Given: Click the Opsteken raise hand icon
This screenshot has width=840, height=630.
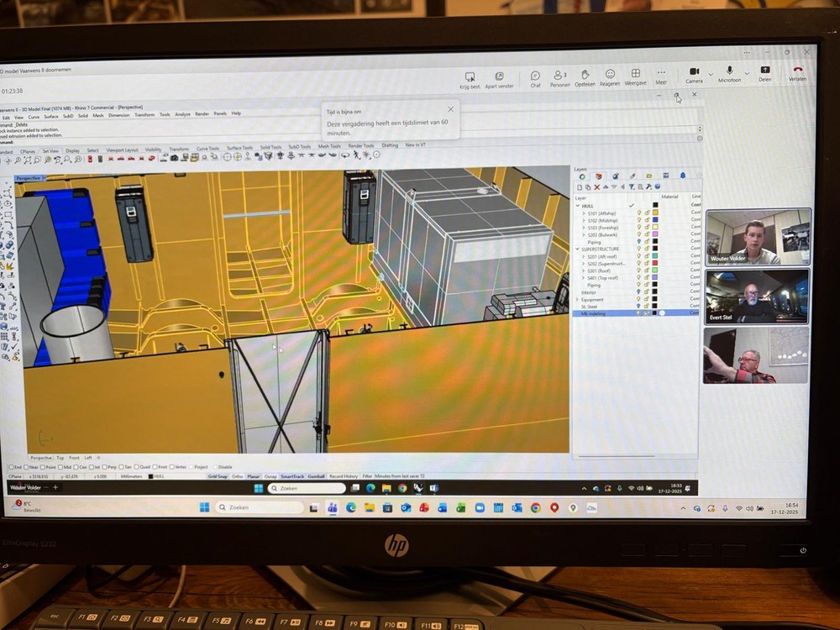Looking at the screenshot, I should click(x=585, y=76).
